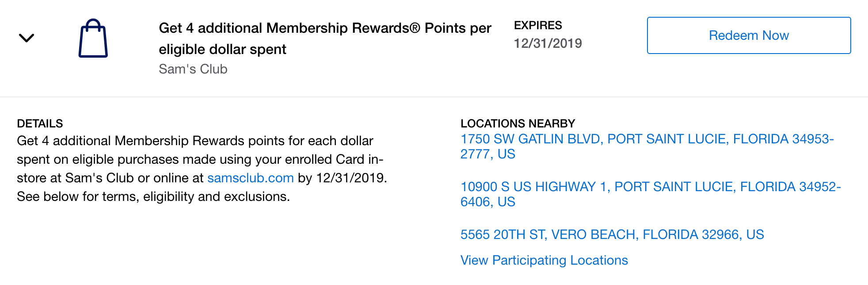The height and width of the screenshot is (285, 868).
Task: Click the EXPIRES label
Action: point(538,25)
